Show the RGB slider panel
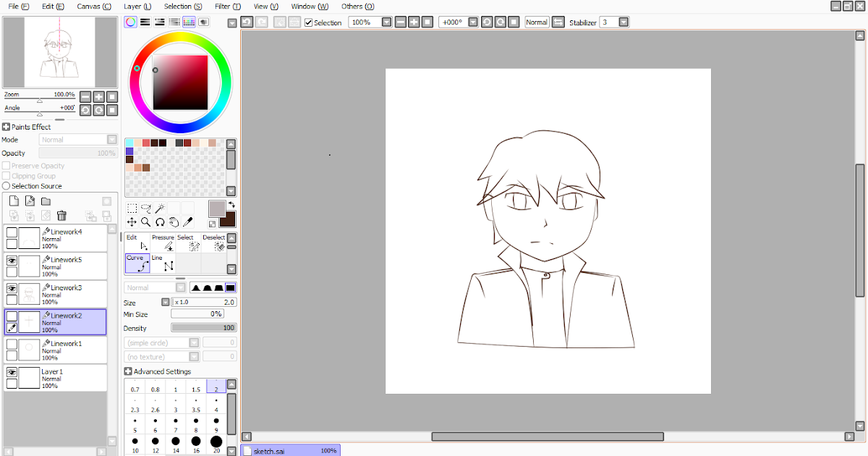The width and height of the screenshot is (868, 456). click(145, 22)
